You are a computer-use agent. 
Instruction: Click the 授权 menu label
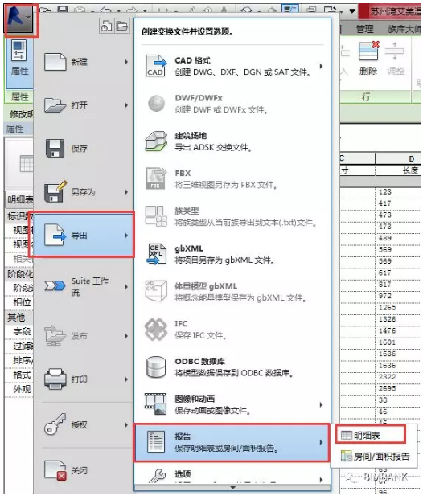pyautogui.click(x=79, y=424)
